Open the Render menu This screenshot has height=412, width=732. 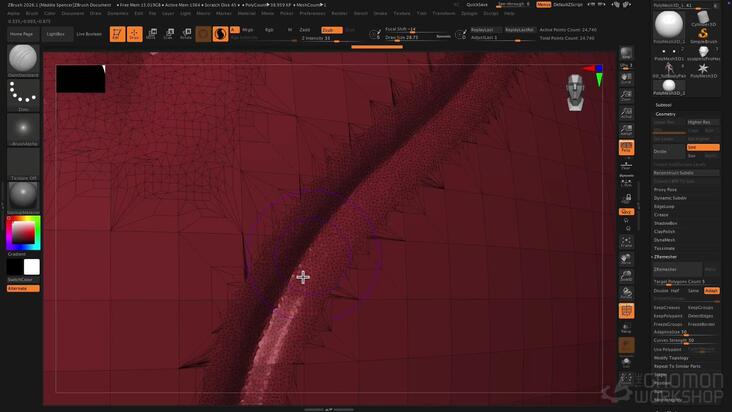(339, 14)
